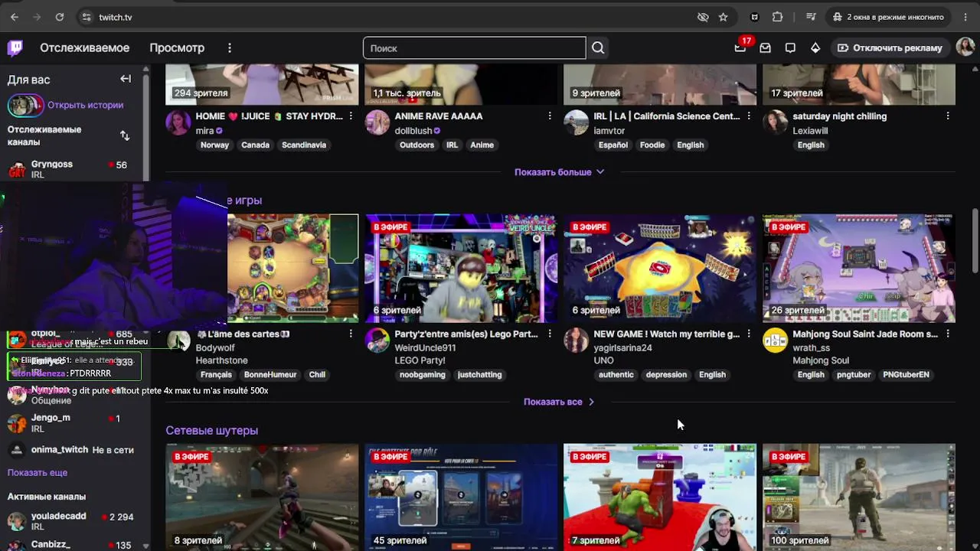Open options for the Lego Party stream

550,334
